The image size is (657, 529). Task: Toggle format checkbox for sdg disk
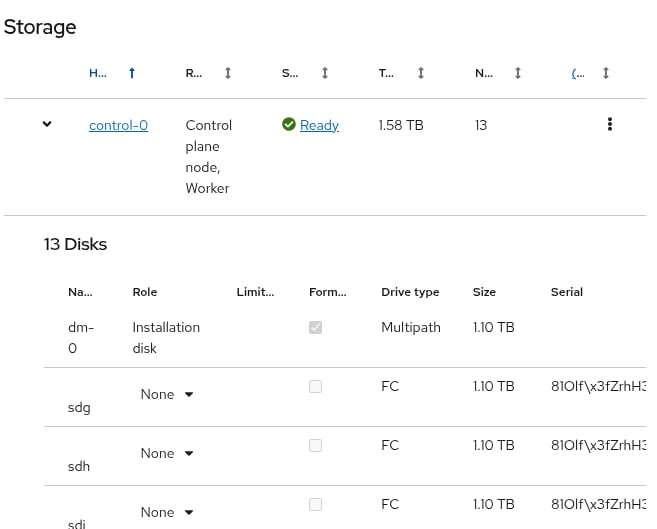(316, 387)
